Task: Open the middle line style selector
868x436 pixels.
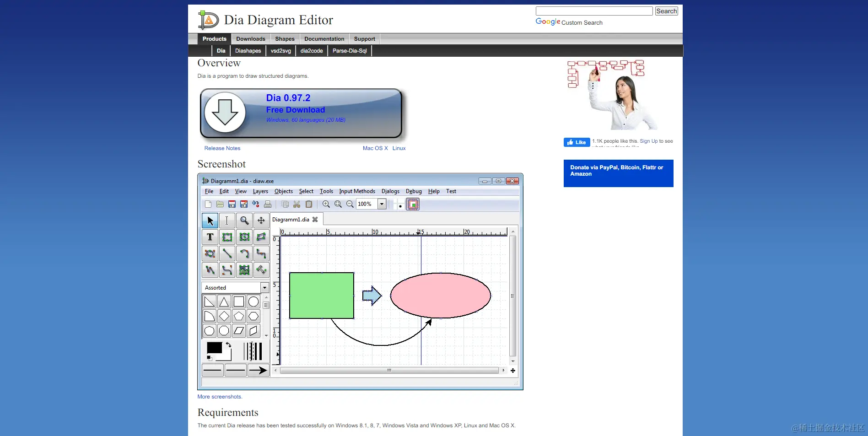Action: click(236, 370)
